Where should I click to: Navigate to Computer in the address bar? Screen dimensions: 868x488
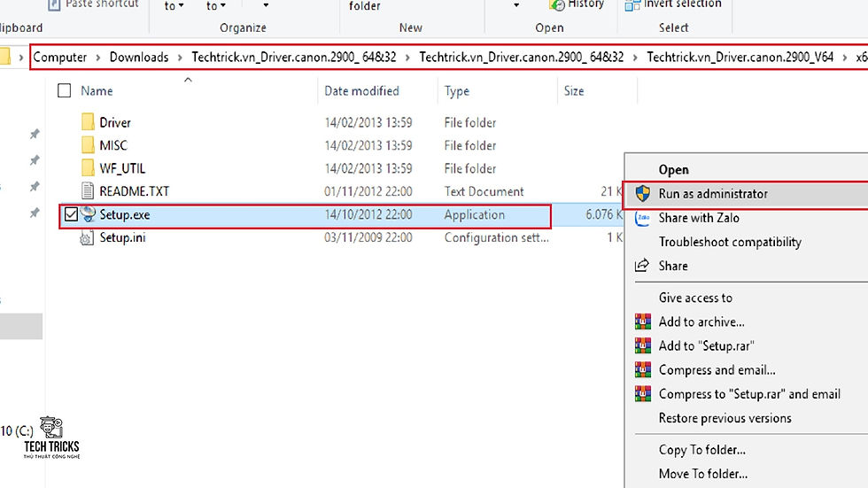[x=60, y=57]
